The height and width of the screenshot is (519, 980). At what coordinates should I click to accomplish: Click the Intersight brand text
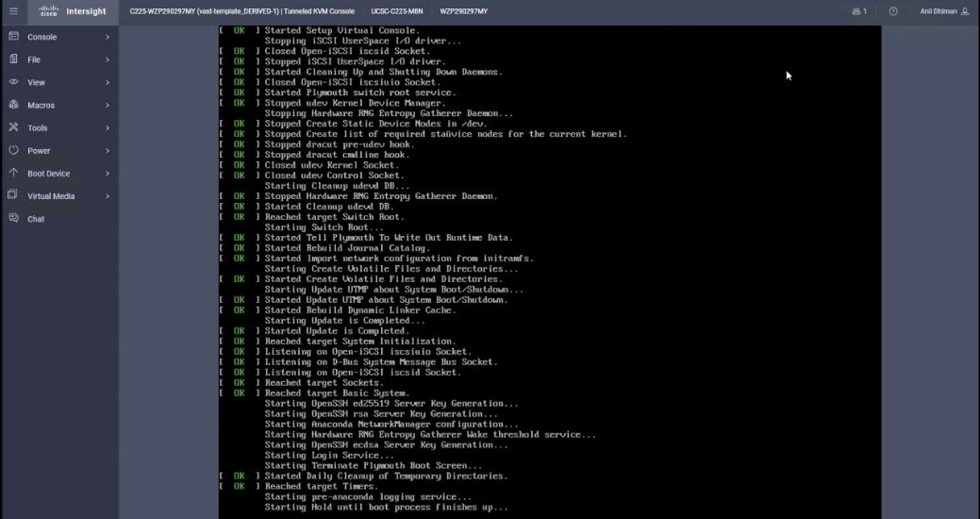pyautogui.click(x=86, y=11)
